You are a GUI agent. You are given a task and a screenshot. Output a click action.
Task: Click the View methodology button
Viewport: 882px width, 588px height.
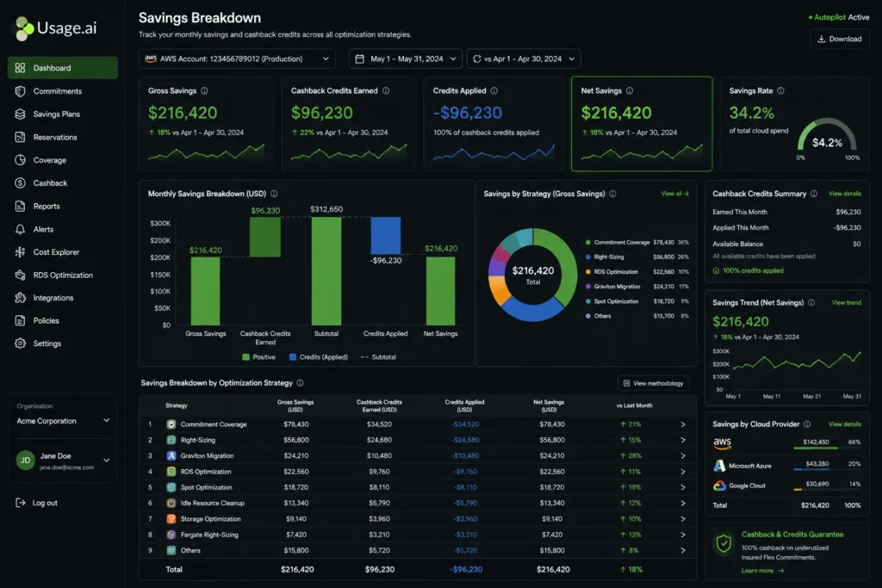(653, 383)
